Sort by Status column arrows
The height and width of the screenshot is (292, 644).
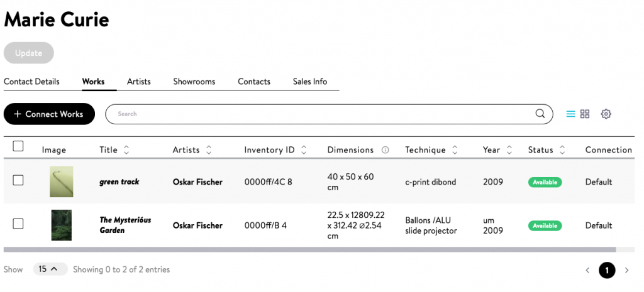click(562, 150)
